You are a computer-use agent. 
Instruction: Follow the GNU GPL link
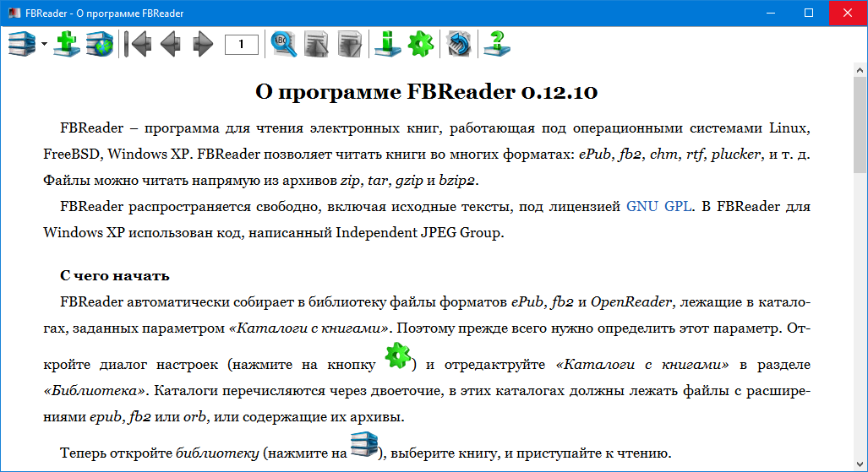coord(658,206)
